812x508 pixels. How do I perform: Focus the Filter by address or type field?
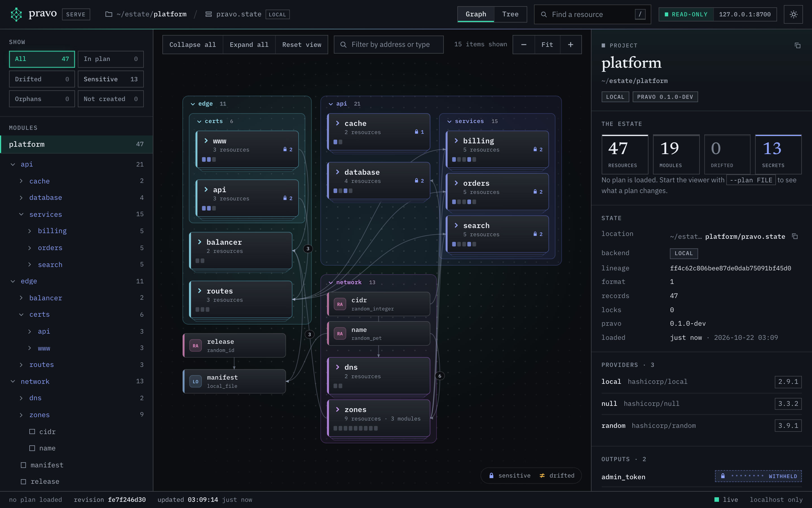point(389,45)
